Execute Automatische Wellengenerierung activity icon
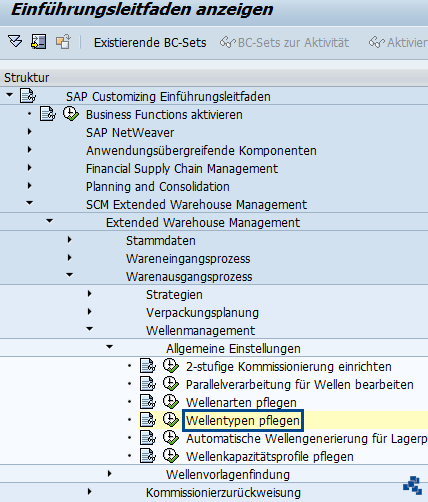 point(171,438)
